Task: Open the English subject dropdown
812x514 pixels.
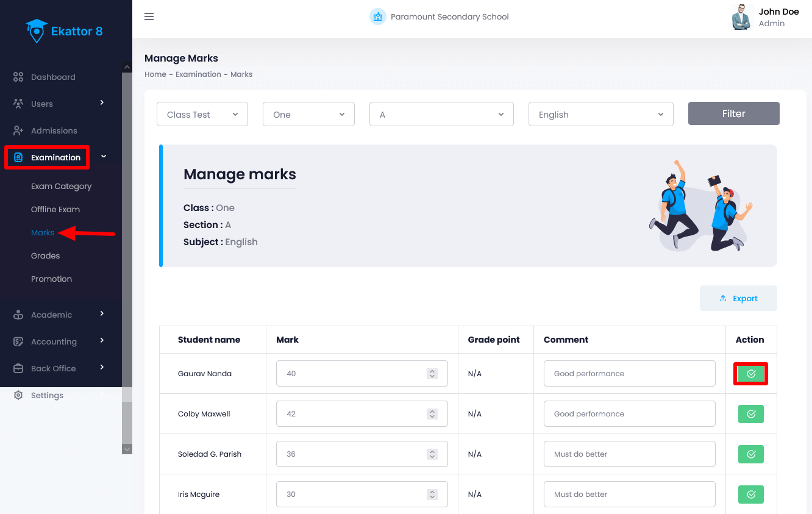Action: pos(600,115)
